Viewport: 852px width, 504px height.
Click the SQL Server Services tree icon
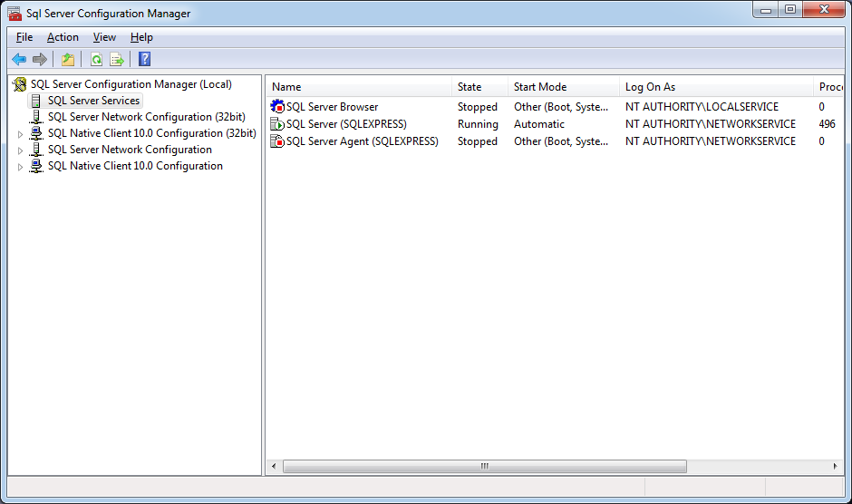point(36,101)
